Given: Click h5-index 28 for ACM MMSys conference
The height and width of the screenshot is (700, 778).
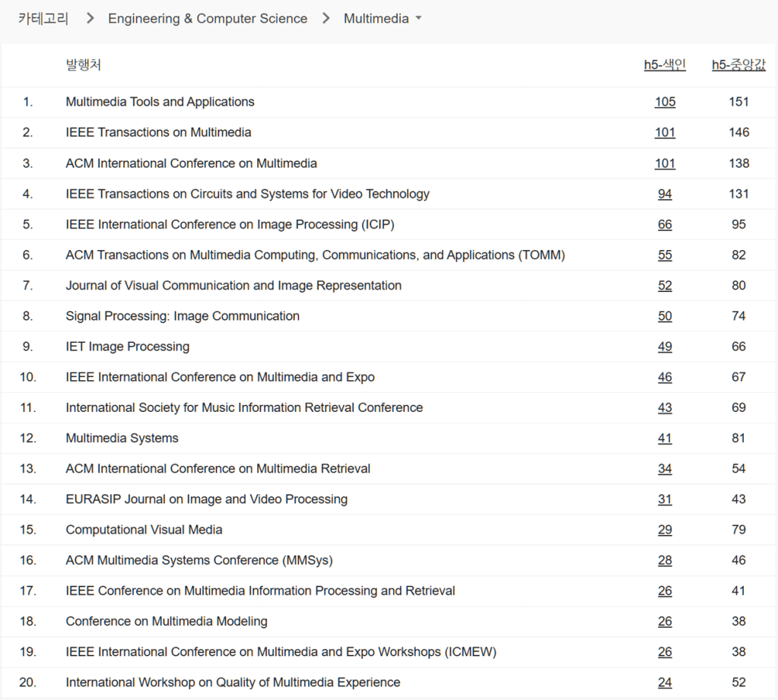Looking at the screenshot, I should [x=665, y=561].
